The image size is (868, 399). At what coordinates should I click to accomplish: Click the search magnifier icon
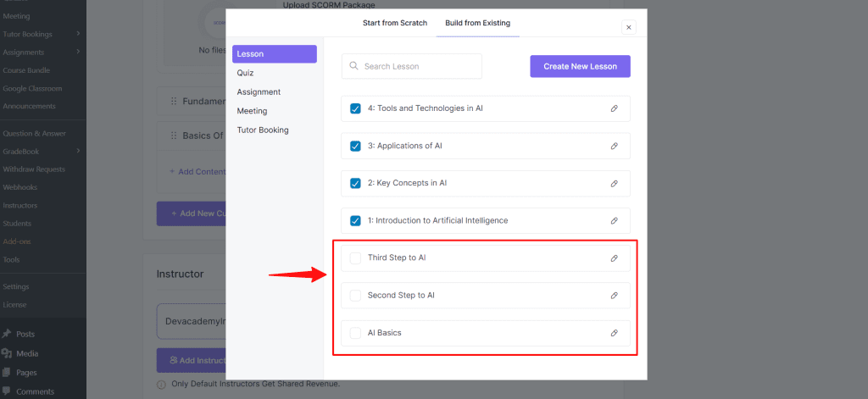coord(353,66)
